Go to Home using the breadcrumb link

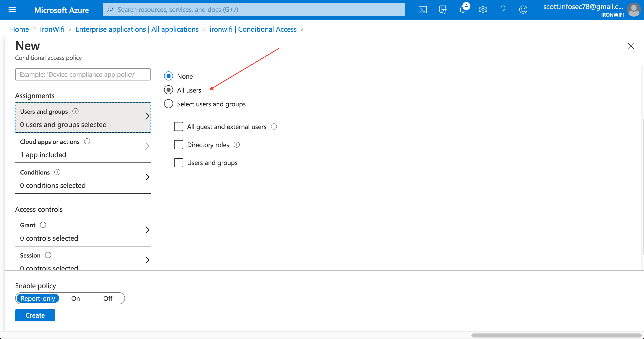[19, 29]
